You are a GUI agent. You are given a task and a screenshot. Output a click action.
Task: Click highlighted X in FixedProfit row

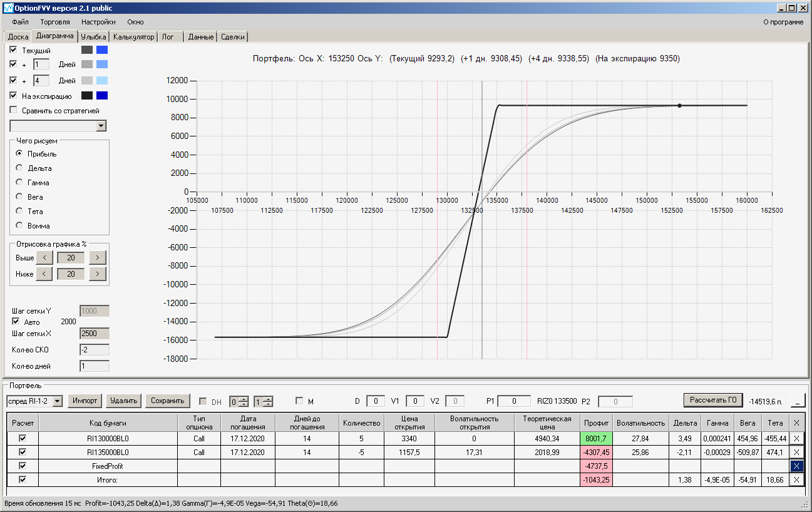pos(796,466)
